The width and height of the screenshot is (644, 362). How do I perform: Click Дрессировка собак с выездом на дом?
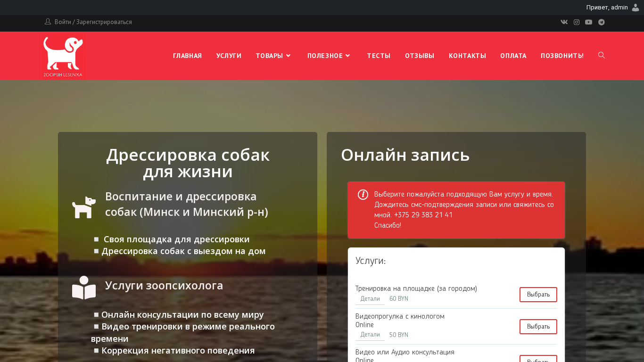(183, 251)
